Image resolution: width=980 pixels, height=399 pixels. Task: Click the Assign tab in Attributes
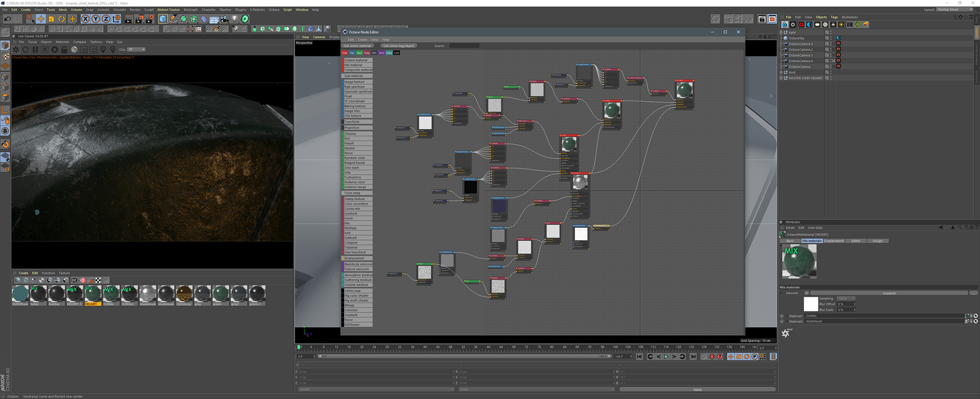click(x=877, y=241)
